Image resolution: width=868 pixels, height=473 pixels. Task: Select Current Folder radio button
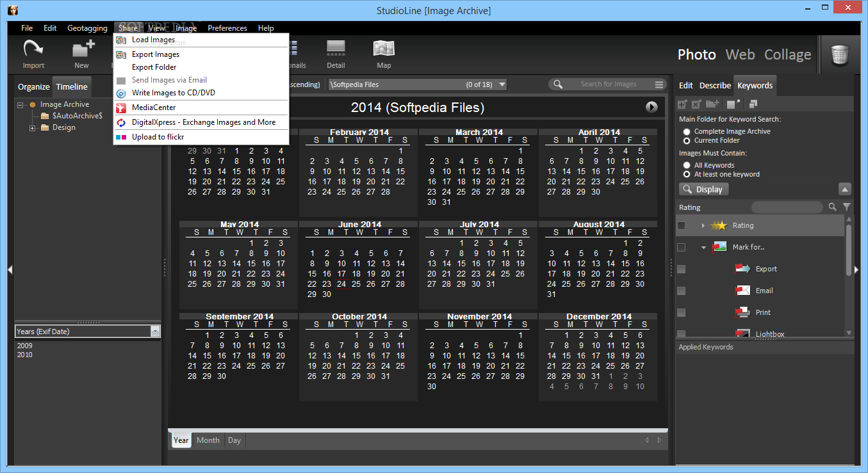[x=687, y=140]
